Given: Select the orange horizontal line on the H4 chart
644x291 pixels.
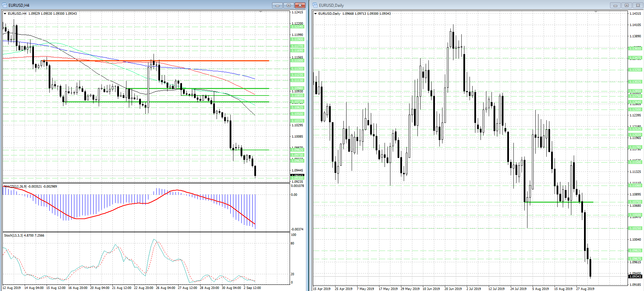Looking at the screenshot, I should click(x=156, y=61).
